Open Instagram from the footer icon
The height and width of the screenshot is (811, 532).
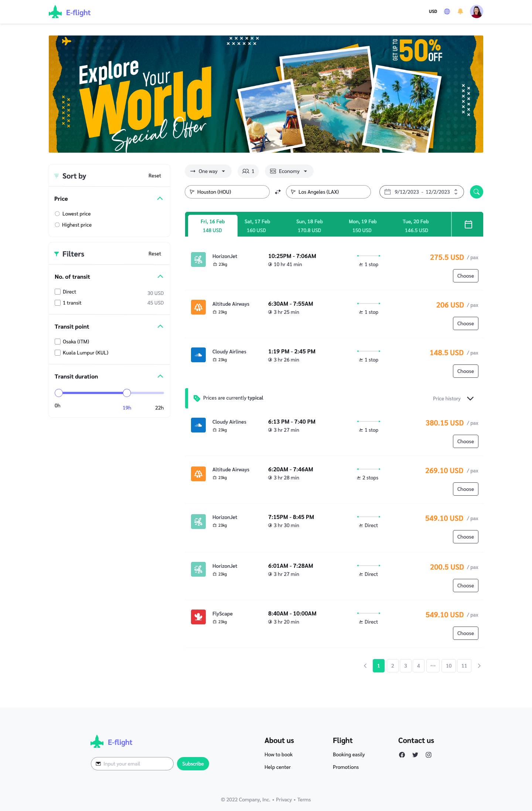pos(429,755)
